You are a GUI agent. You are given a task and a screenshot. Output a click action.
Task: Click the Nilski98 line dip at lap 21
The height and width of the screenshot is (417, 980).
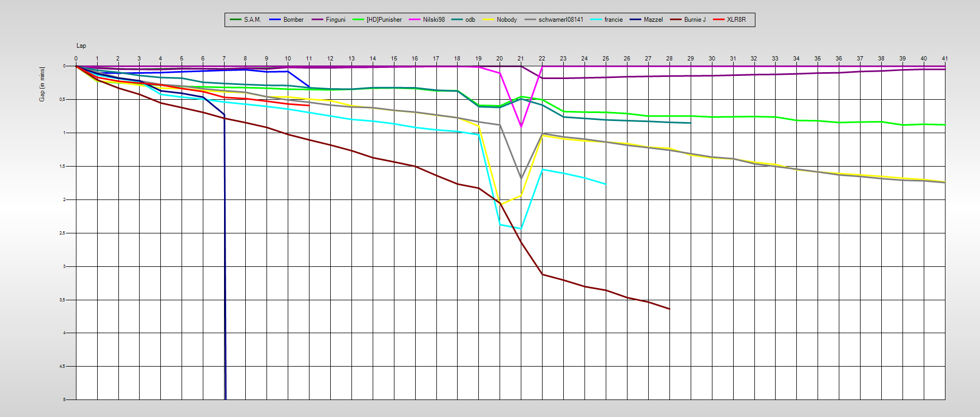521,127
